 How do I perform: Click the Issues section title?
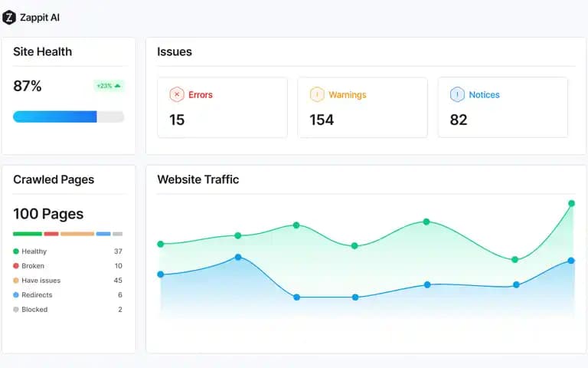(175, 51)
